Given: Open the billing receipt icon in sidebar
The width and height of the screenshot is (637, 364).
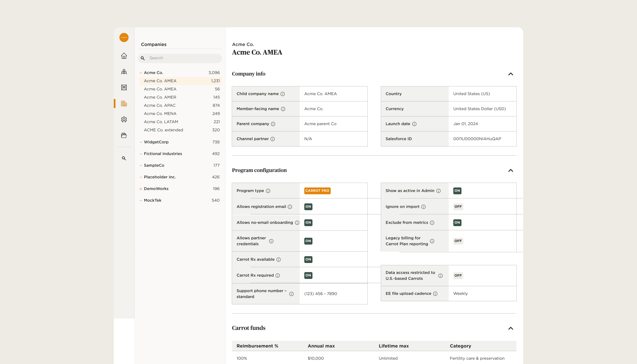Looking at the screenshot, I should 124,88.
